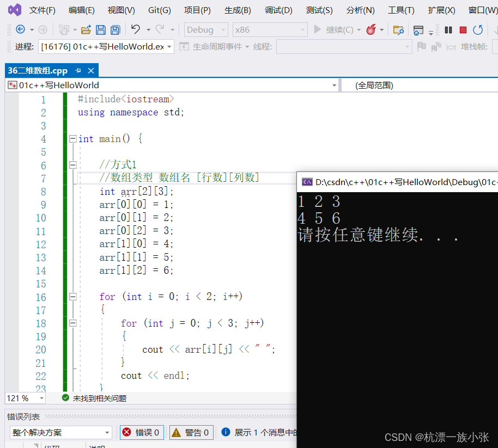Viewport: 498px width, 448px height.
Task: Open the 项目(P) menu
Action: [198, 10]
